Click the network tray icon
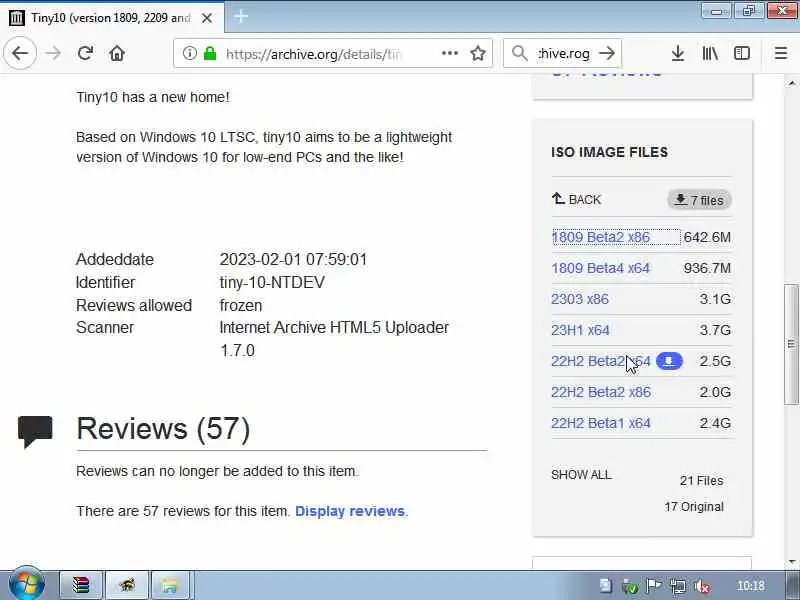The height and width of the screenshot is (600, 800). point(678,586)
